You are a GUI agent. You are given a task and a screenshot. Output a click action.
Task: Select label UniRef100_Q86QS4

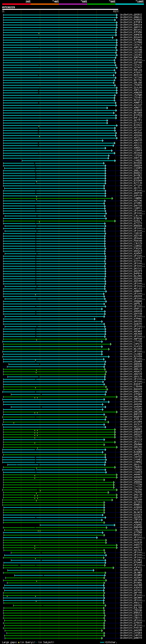click(x=131, y=165)
